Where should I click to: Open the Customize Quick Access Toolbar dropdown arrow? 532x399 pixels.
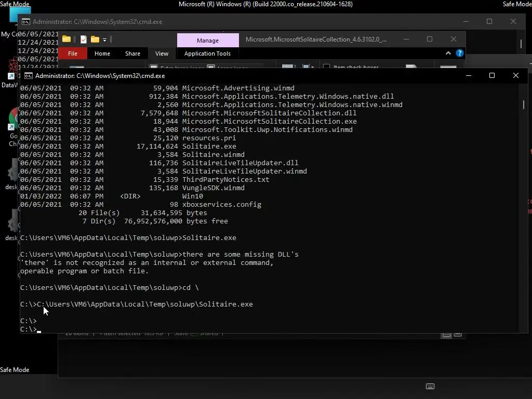click(104, 40)
